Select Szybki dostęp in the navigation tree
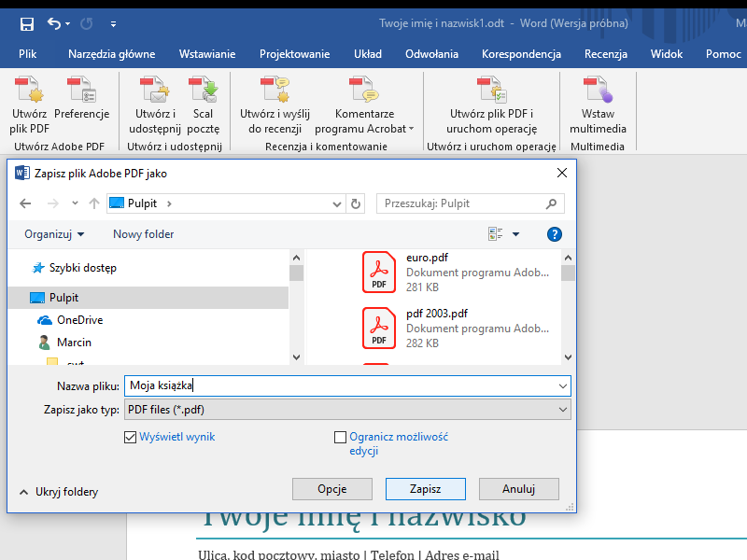This screenshot has width=747, height=560. coord(83,268)
